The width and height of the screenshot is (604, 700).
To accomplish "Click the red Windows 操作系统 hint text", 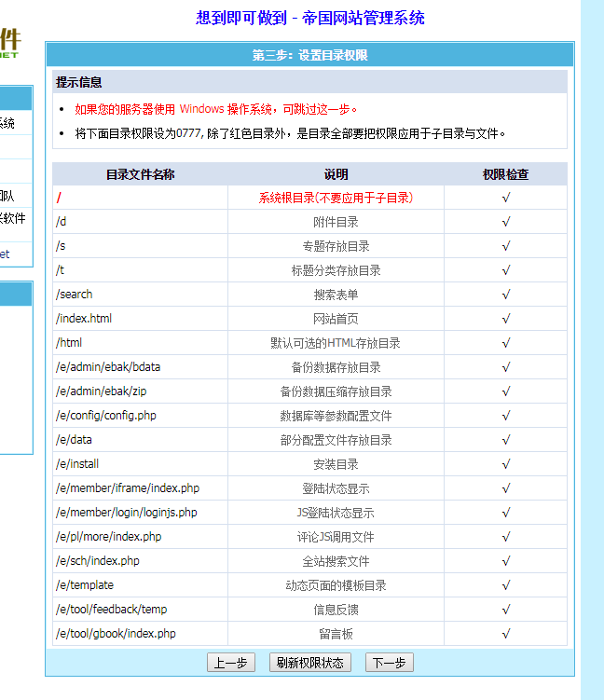I will [216, 109].
